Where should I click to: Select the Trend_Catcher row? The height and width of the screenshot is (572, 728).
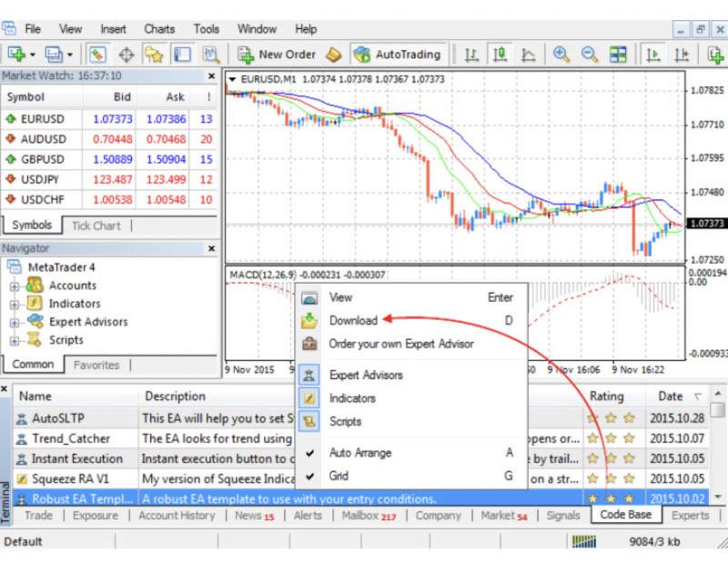[x=360, y=438]
